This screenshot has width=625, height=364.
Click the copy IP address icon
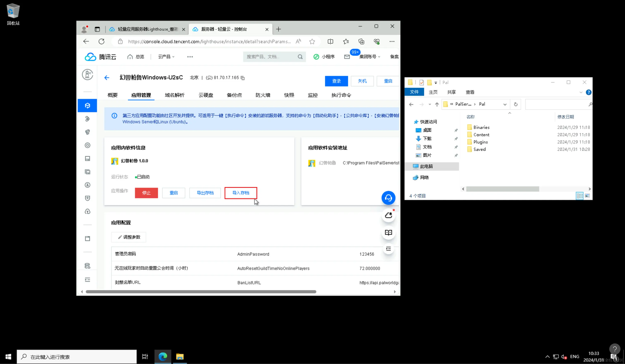243,78
